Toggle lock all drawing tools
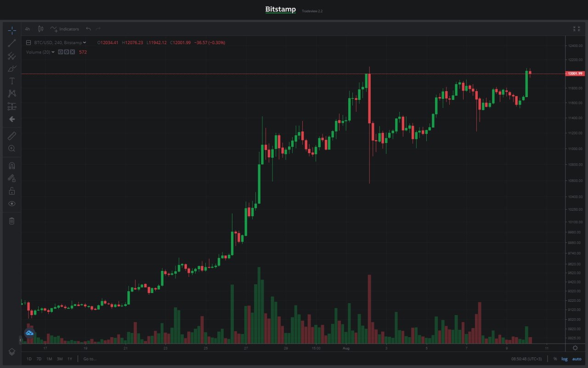This screenshot has height=368, width=588. pos(12,191)
